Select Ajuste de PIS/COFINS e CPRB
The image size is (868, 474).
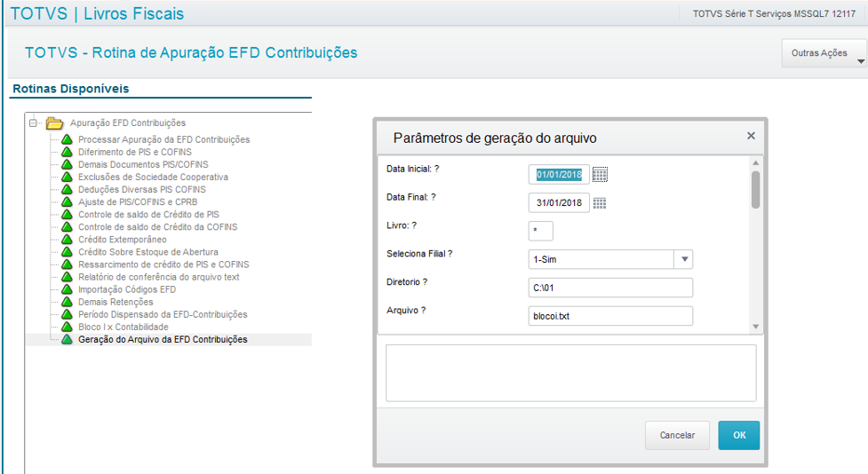coord(138,201)
